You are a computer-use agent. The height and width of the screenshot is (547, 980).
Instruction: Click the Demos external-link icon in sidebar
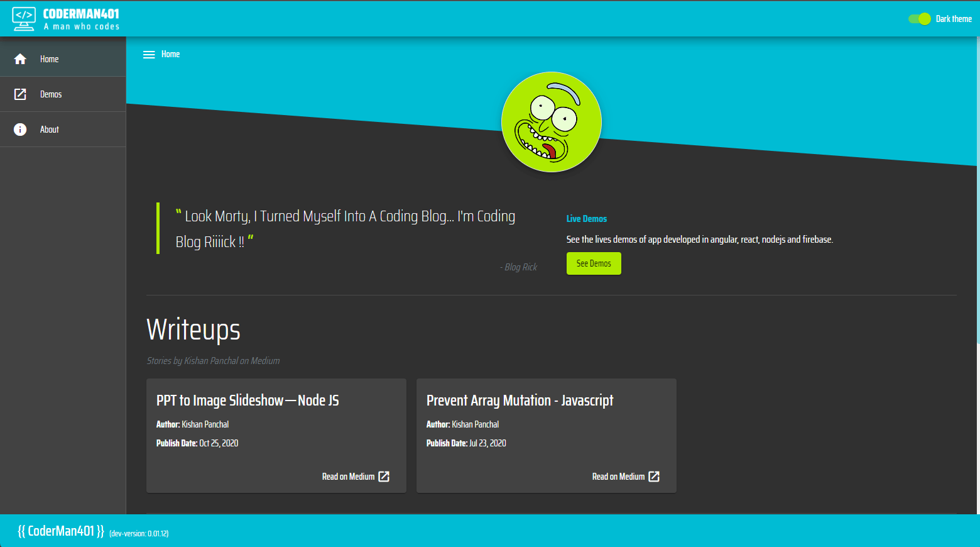[x=20, y=94]
